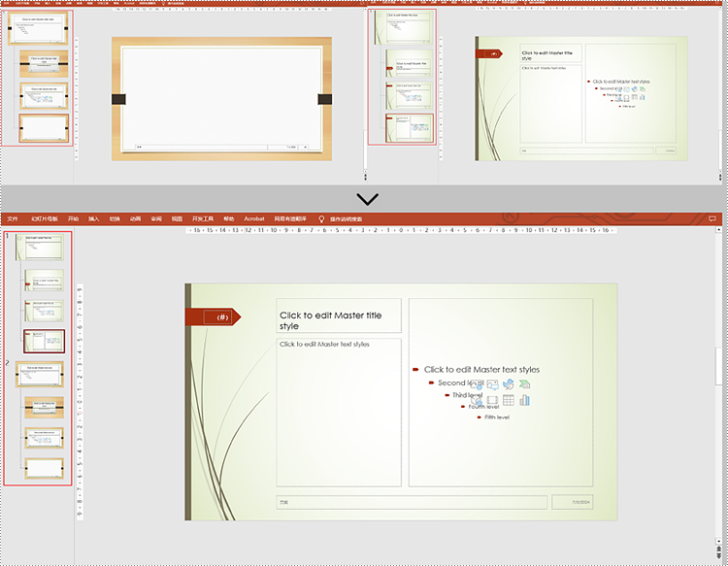Screen dimensions: 728x566
Task: Select third green layout thumbnail in bottom panel
Action: click(44, 311)
